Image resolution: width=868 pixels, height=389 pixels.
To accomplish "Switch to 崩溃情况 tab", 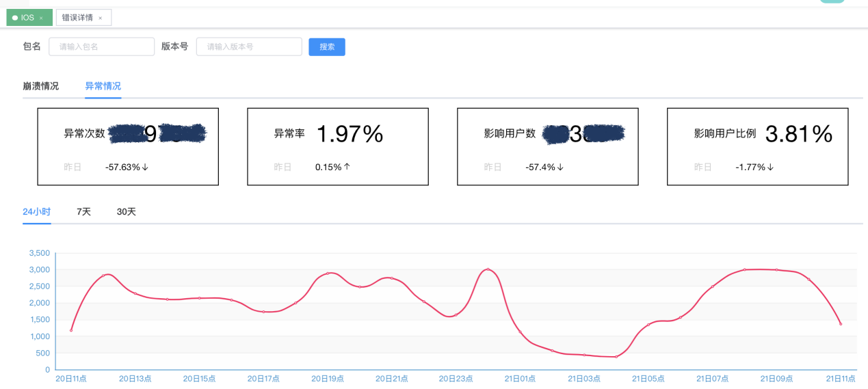I will coord(40,86).
